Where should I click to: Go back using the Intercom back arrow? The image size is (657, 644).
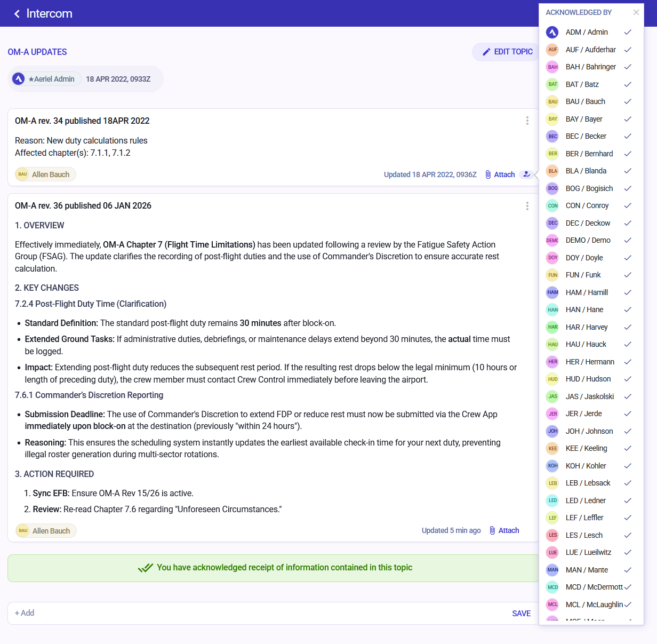(x=17, y=14)
